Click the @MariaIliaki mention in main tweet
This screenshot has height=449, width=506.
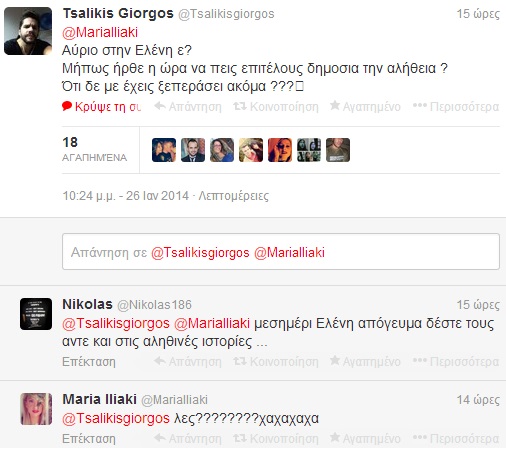point(100,32)
